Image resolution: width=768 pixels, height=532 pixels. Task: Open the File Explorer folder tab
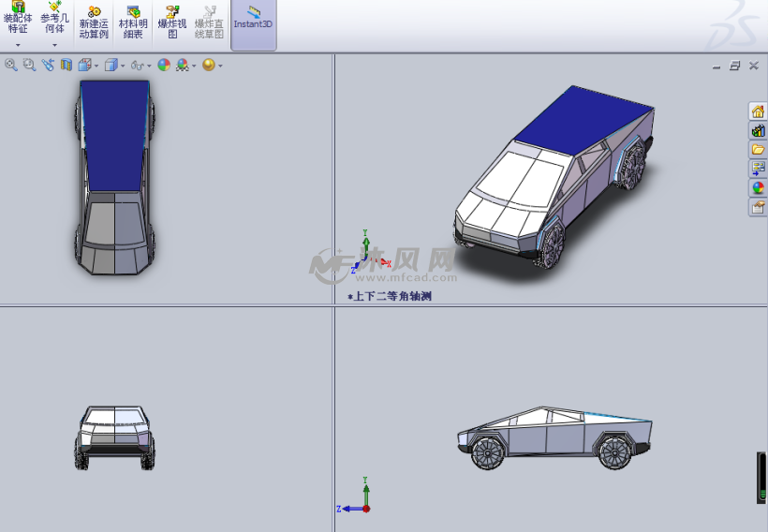point(758,150)
